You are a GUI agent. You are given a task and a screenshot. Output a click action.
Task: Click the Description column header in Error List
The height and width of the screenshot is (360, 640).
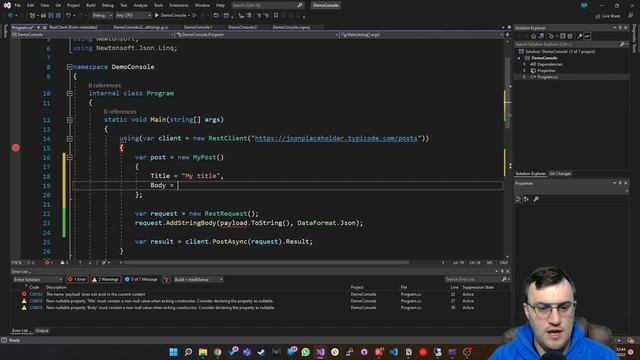coord(56,287)
